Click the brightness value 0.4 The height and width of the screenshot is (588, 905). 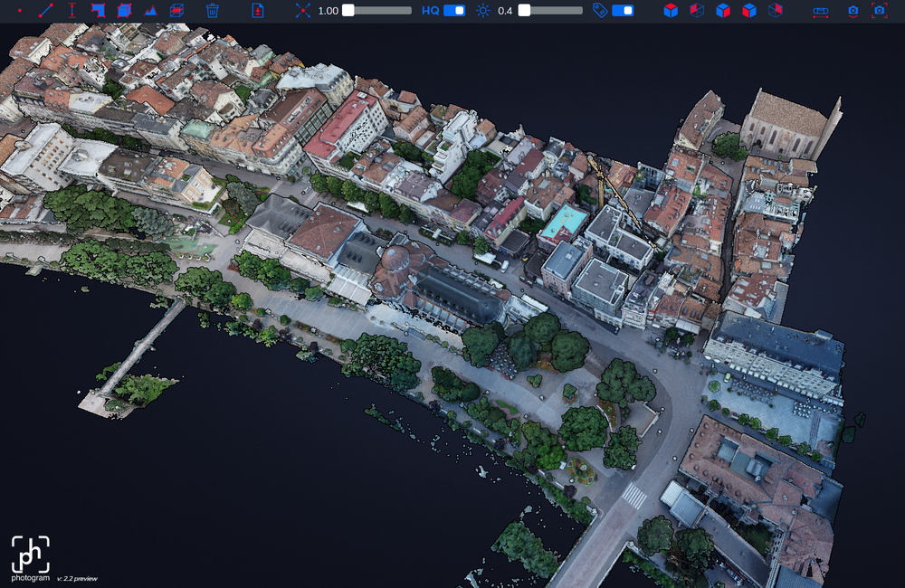(505, 10)
